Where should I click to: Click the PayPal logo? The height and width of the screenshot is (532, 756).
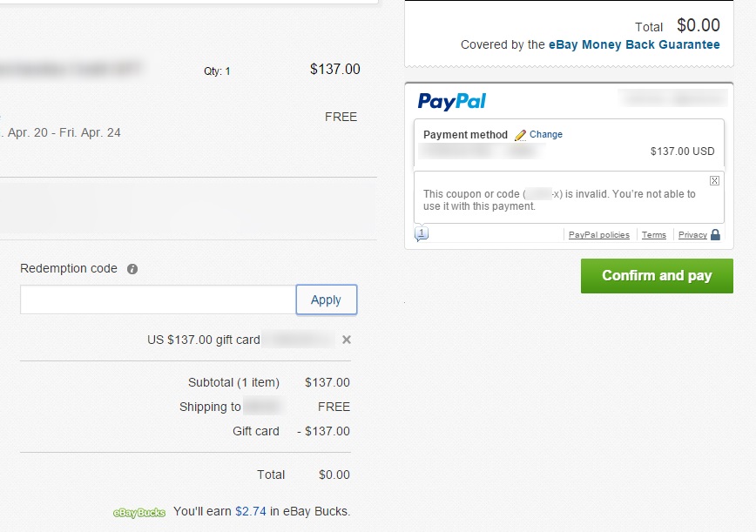452,101
